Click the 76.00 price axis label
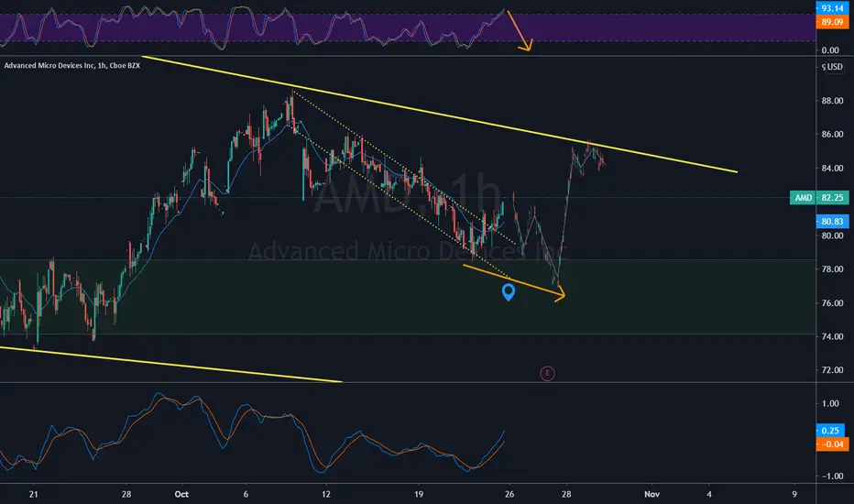This screenshot has width=854, height=504. click(x=832, y=303)
